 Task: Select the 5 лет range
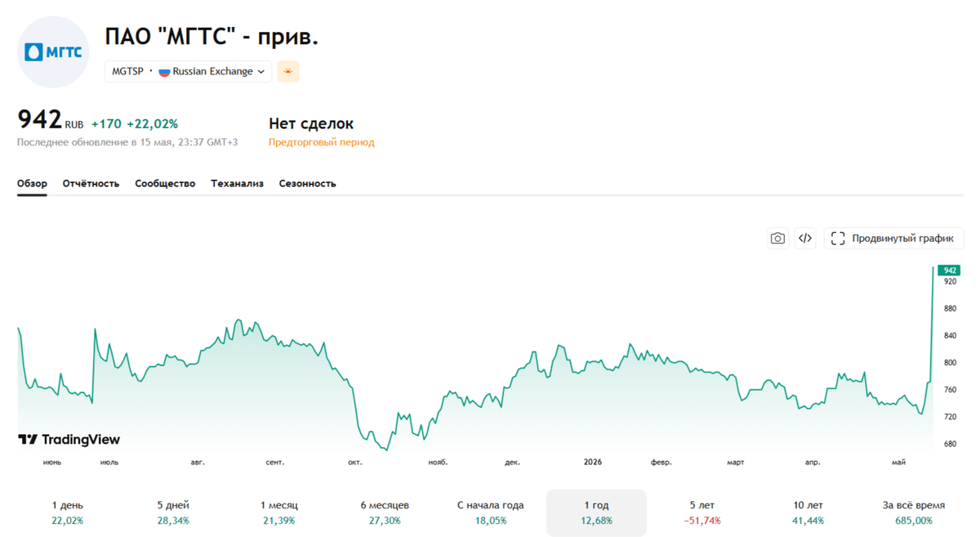click(702, 512)
